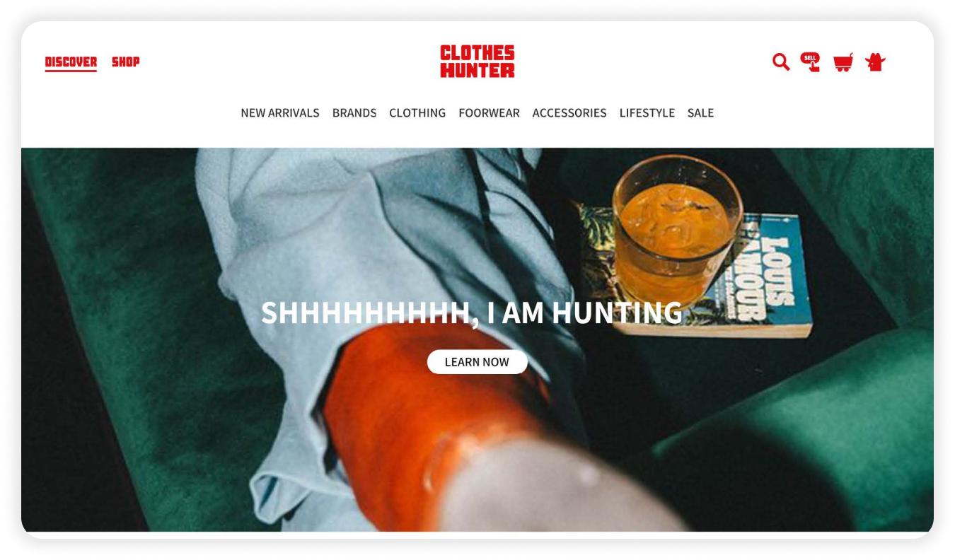The height and width of the screenshot is (560, 955).
Task: Click the Clothes Hunter logo
Action: click(x=477, y=62)
